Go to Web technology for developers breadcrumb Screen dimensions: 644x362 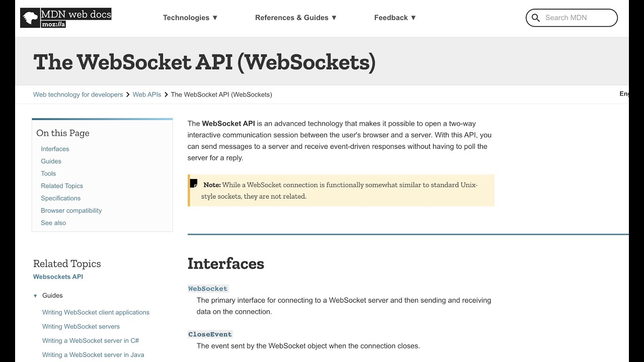pos(78,95)
